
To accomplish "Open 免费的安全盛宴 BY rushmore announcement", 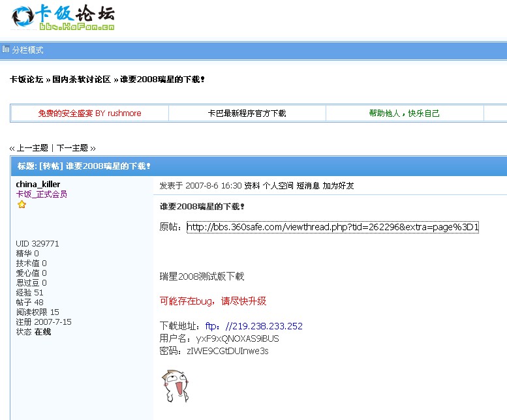I will 89,113.
